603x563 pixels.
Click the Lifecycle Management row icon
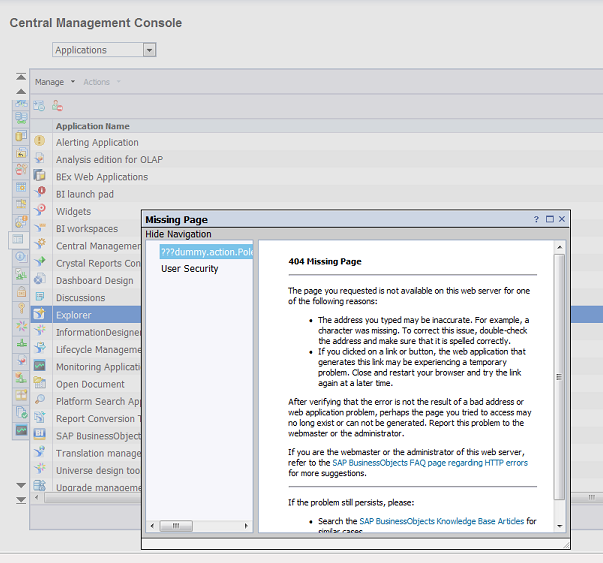click(x=40, y=348)
